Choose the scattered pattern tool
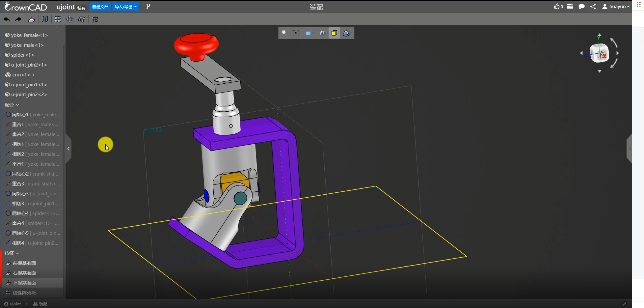This screenshot has width=644, height=308. coord(82,19)
